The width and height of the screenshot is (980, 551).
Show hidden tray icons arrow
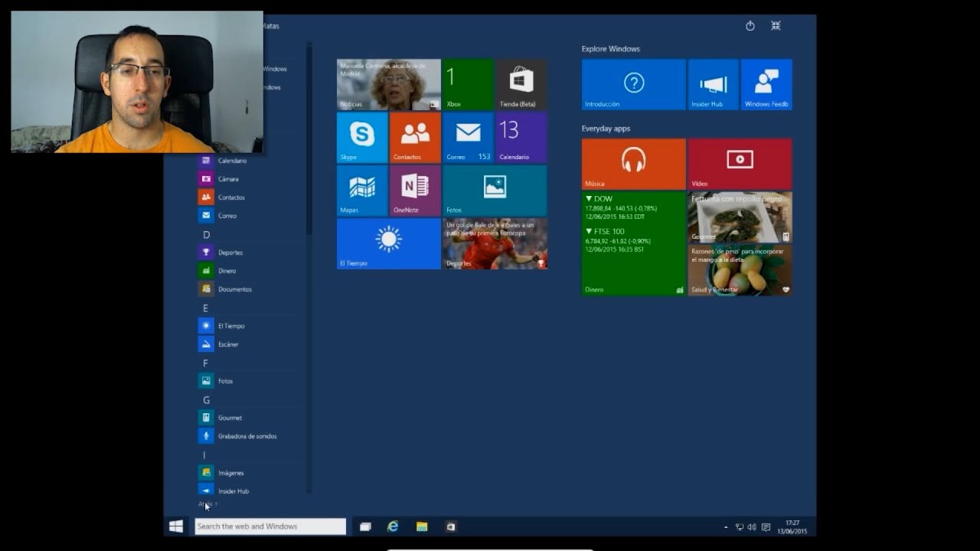(x=726, y=527)
